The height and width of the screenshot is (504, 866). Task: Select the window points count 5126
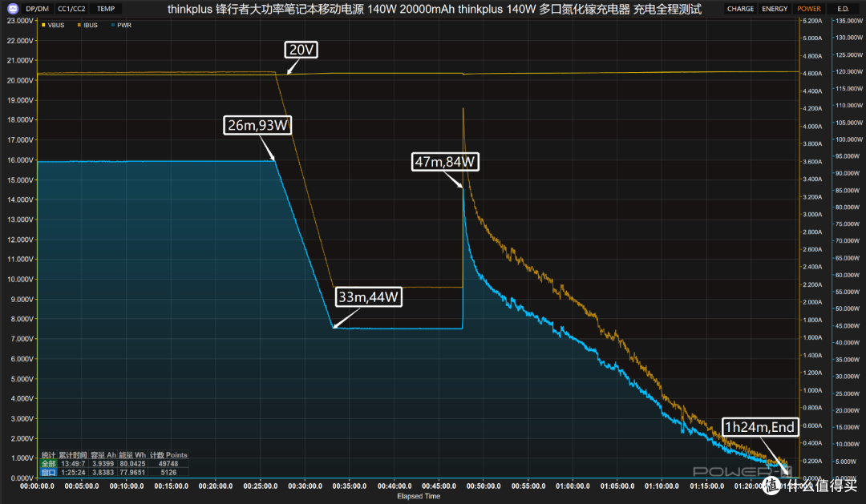[168, 472]
